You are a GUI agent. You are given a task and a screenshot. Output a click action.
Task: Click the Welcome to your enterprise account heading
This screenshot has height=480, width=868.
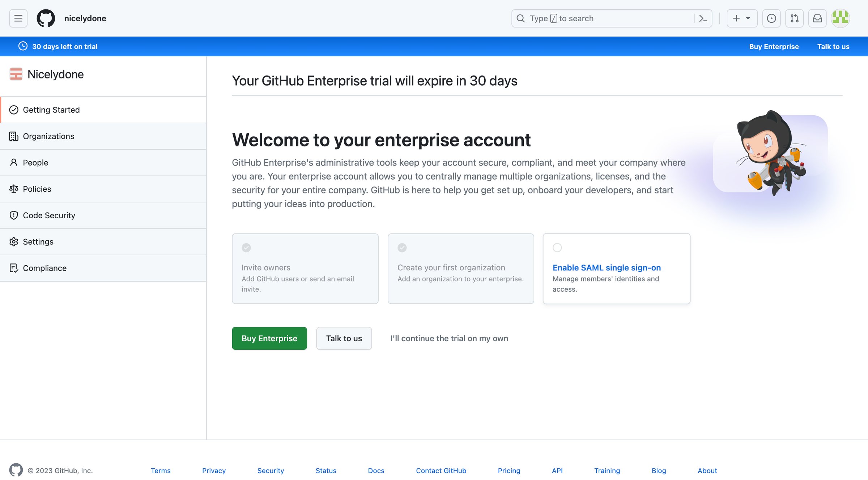[x=381, y=140]
